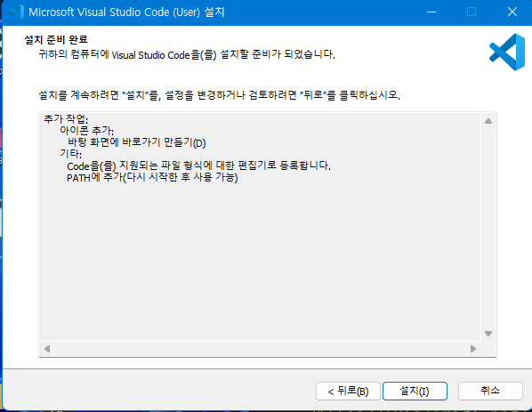Click the VS Code icon in title bar
Screen dimensions: 532x412
[16, 12]
